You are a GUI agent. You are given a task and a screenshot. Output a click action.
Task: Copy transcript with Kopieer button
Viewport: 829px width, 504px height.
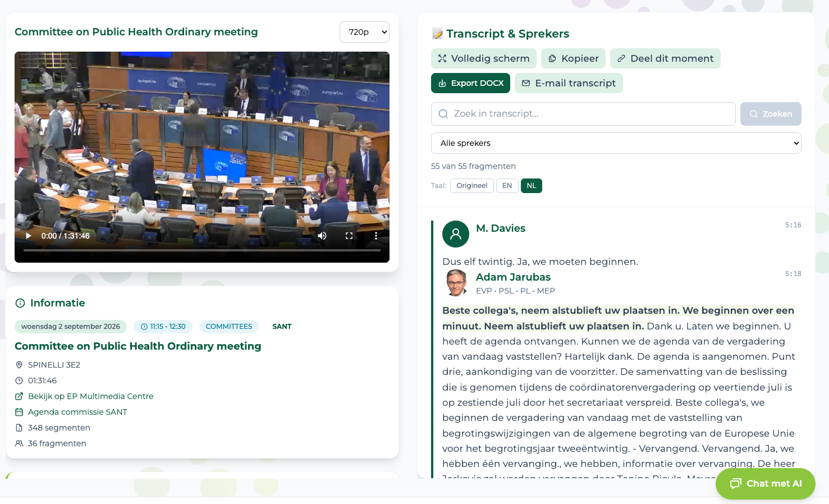(573, 58)
